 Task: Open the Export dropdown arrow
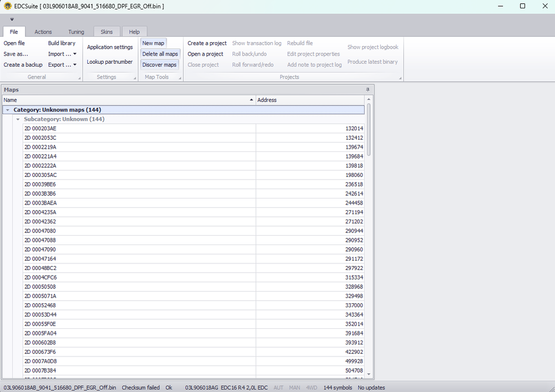(x=75, y=64)
